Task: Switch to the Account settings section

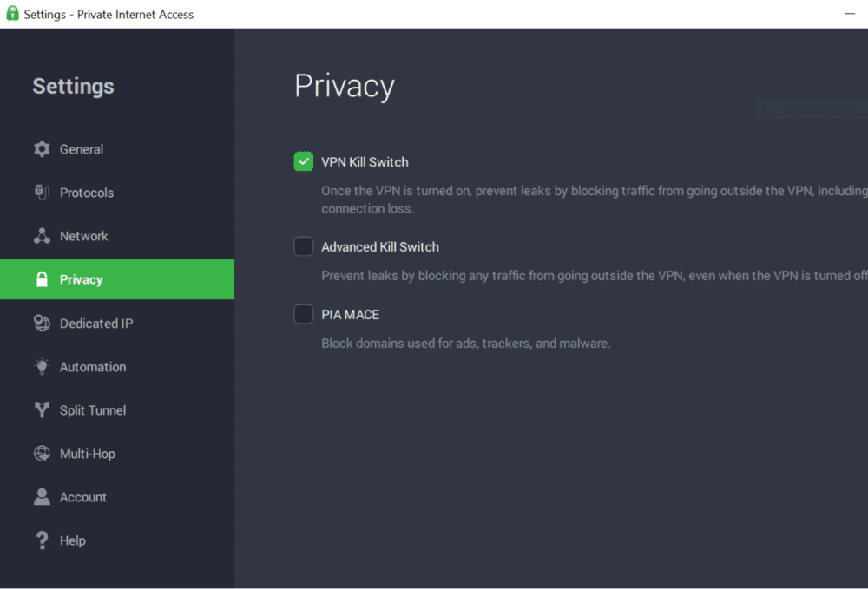Action: coord(82,496)
